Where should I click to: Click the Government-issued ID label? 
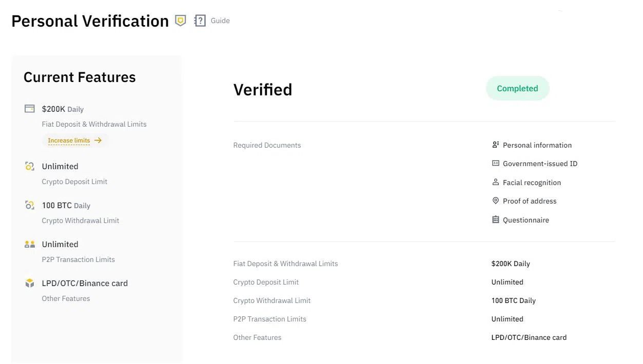pyautogui.click(x=540, y=164)
